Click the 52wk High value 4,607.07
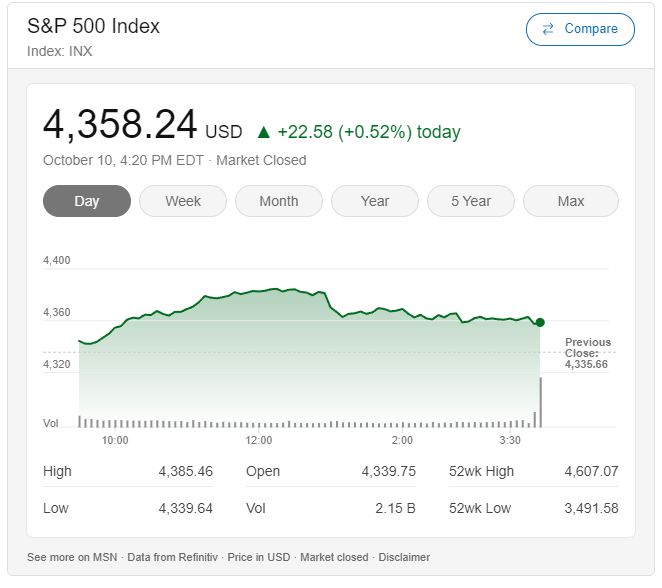 (591, 471)
